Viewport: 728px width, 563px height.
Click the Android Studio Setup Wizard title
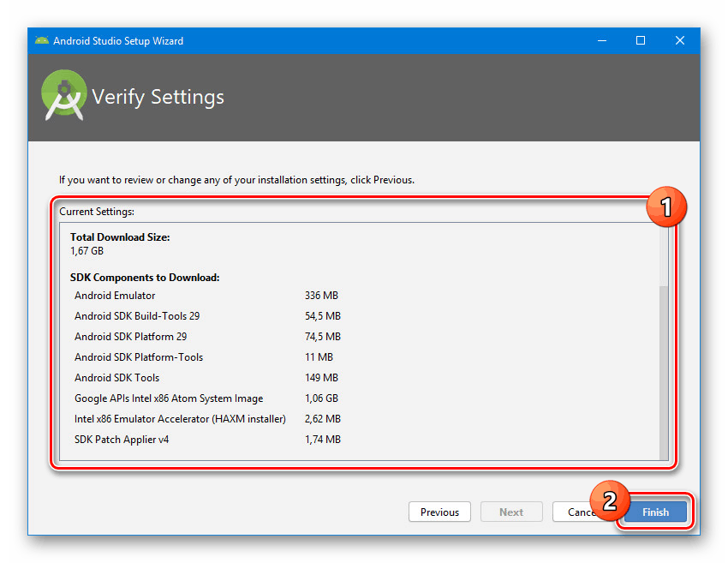click(118, 41)
